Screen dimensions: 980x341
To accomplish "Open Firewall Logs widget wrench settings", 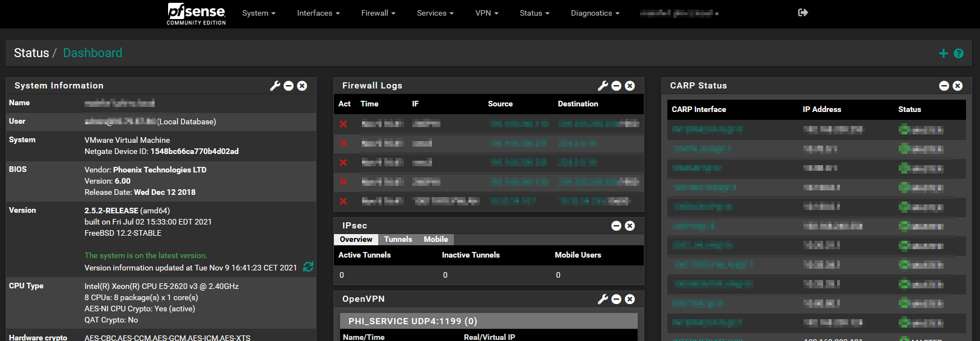I will click(x=602, y=86).
